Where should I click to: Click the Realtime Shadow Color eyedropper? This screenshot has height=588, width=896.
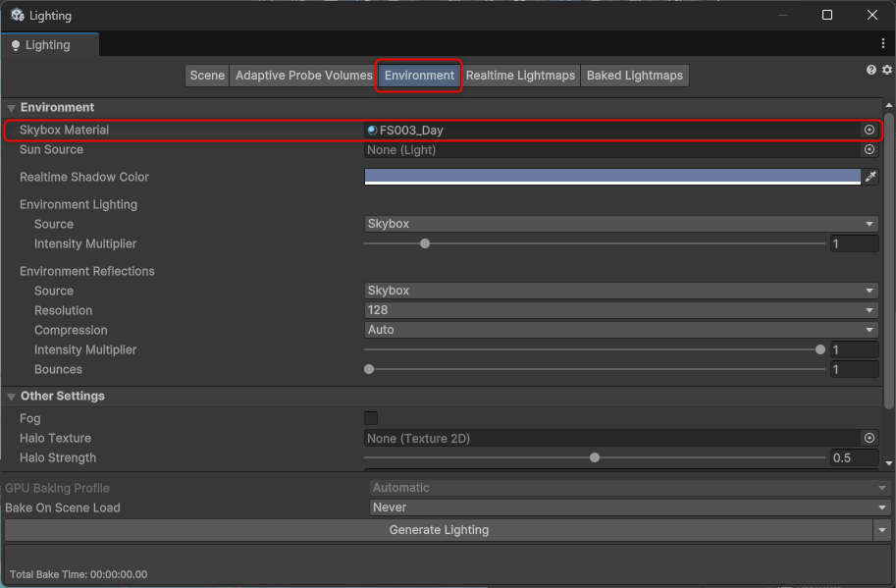tap(870, 177)
